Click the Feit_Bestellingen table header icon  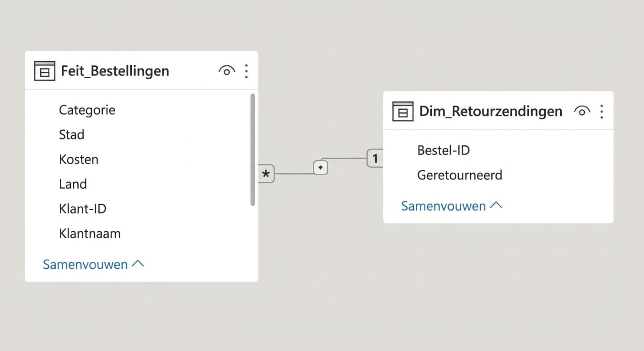pos(44,71)
